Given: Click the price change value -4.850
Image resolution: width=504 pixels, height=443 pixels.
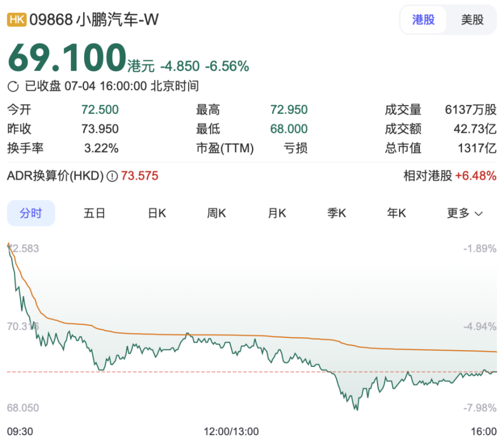Looking at the screenshot, I should coord(180,67).
